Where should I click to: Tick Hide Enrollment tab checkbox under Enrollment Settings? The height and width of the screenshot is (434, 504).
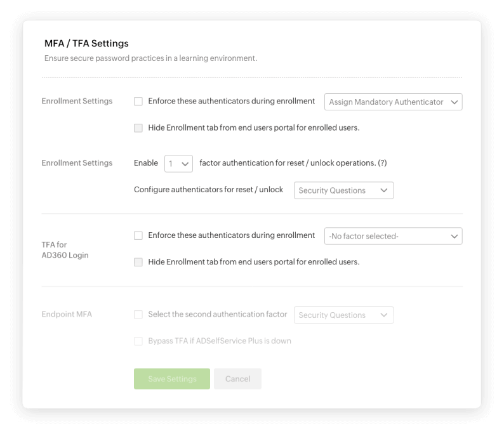[138, 128]
